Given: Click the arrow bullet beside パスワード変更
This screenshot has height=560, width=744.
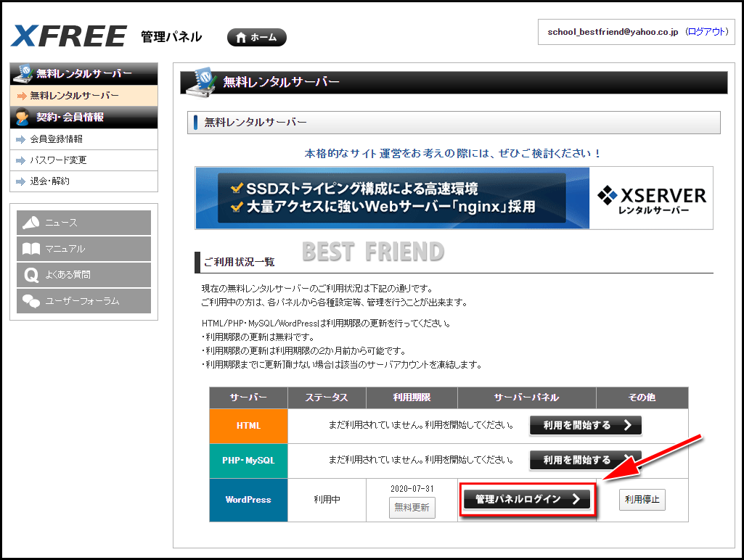Looking at the screenshot, I should pos(20,161).
